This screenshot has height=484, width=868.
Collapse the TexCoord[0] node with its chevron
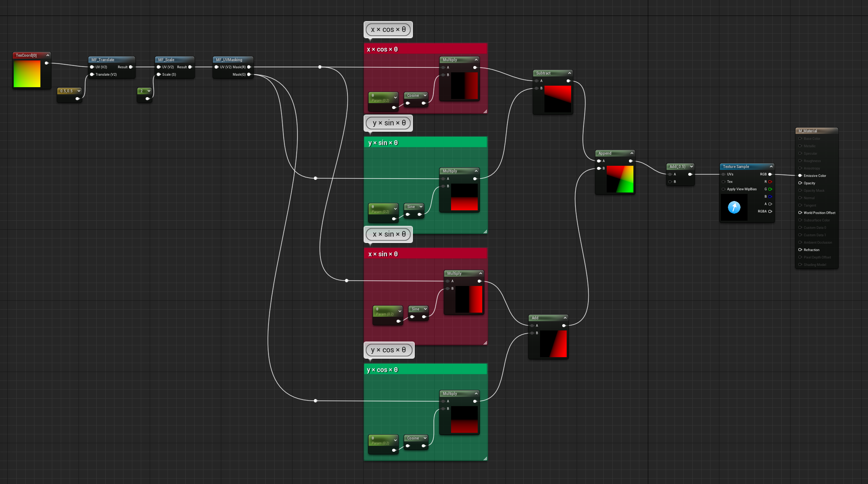(48, 55)
